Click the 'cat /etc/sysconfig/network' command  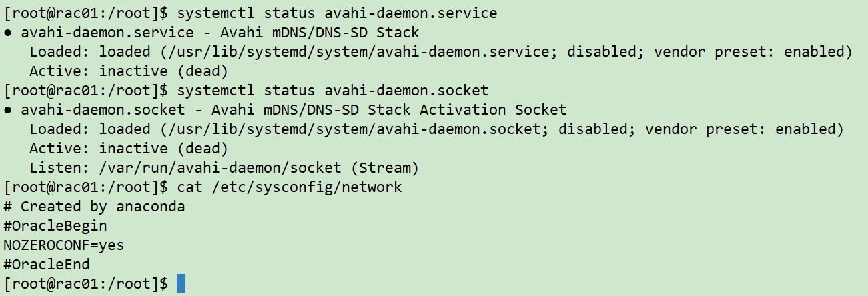tap(289, 187)
